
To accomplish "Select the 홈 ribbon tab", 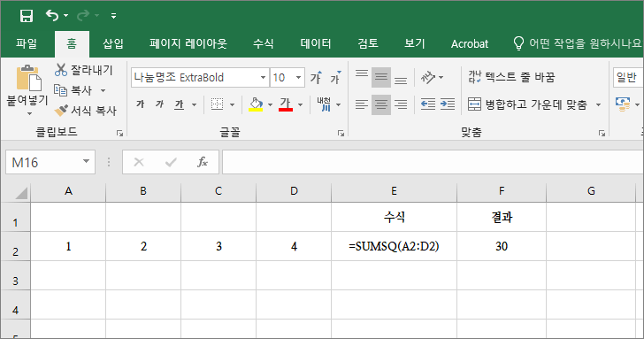I will tap(72, 43).
